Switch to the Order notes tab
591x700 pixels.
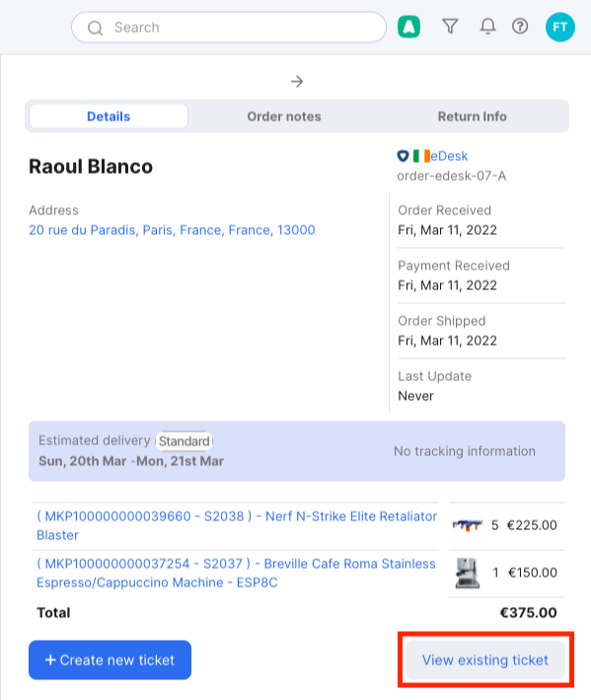coord(284,117)
